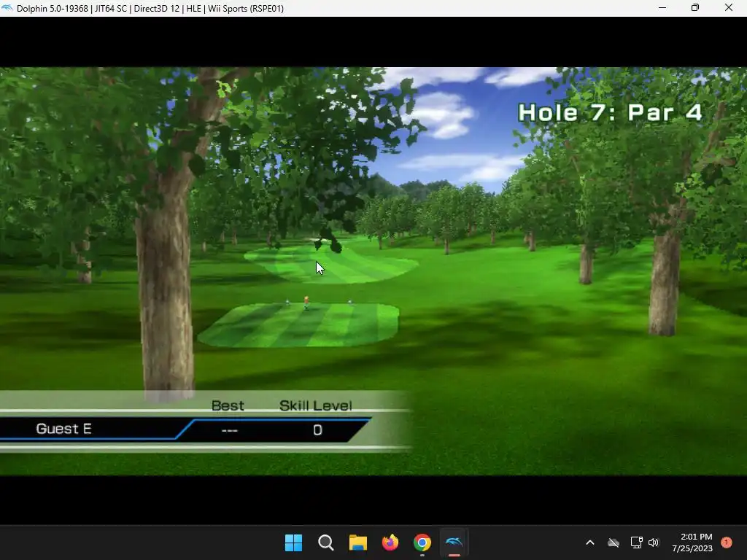Launch Firefox from the taskbar

(x=390, y=542)
